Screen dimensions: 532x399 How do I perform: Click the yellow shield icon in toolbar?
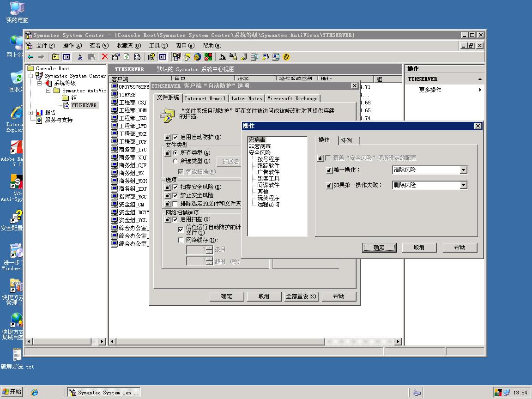pyautogui.click(x=286, y=57)
